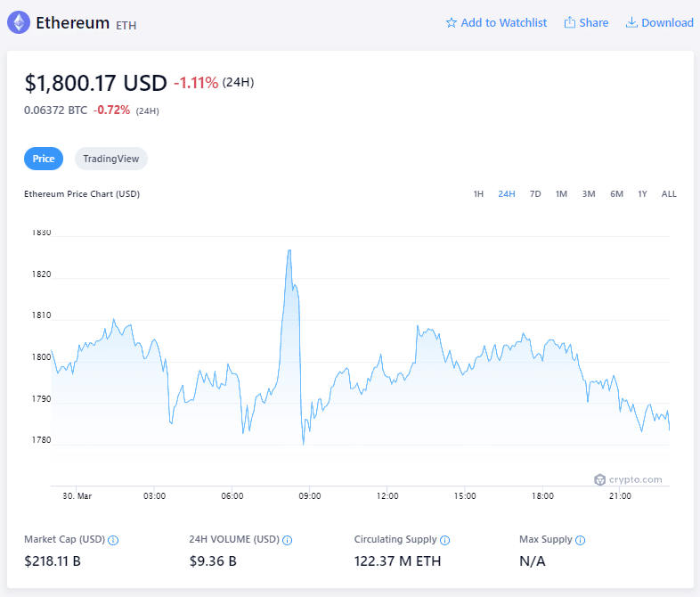The image size is (700, 597).
Task: Select the 3M time range
Action: coord(589,193)
